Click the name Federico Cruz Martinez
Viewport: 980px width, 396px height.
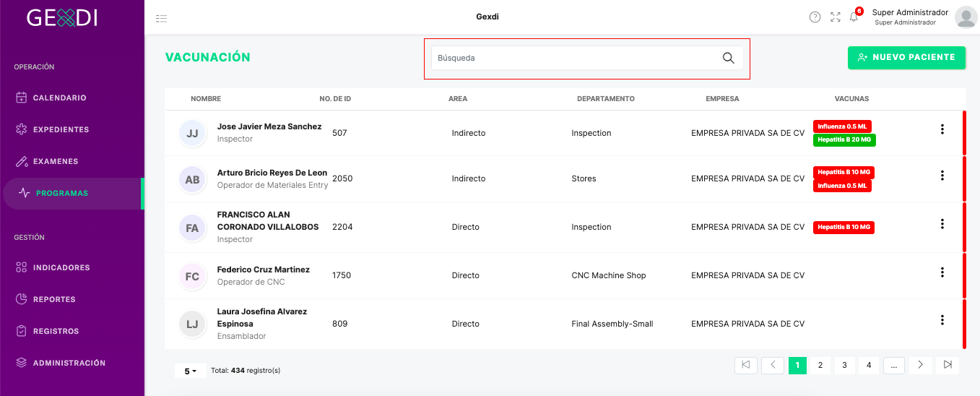264,270
